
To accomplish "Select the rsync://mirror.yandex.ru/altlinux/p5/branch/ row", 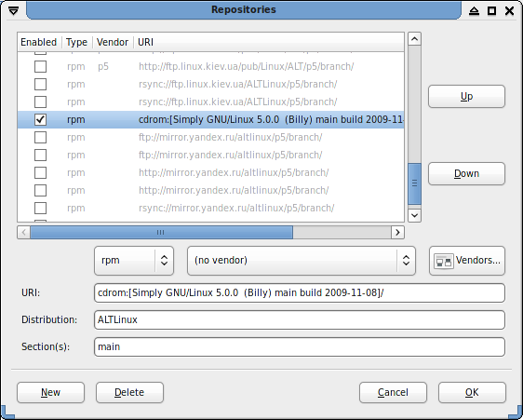I will click(210, 208).
